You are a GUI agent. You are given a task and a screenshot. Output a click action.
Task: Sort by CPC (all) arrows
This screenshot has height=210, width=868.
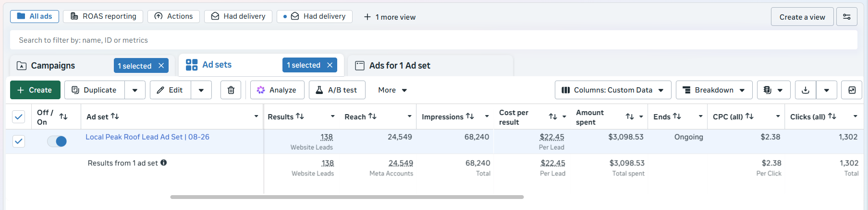(x=749, y=117)
